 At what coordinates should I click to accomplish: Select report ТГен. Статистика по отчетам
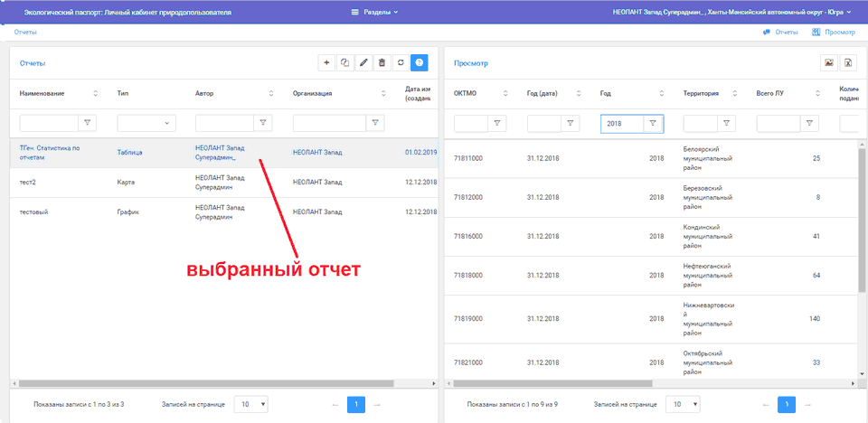tap(224, 153)
